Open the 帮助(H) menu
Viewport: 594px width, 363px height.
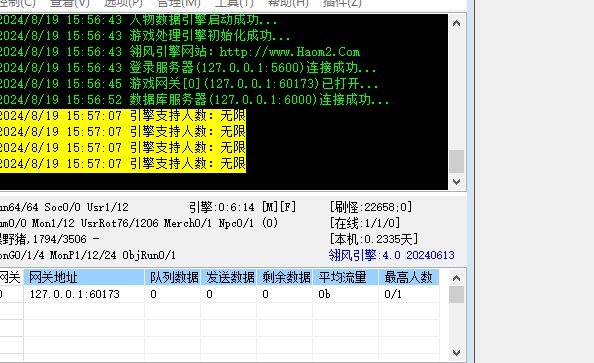(x=288, y=3)
